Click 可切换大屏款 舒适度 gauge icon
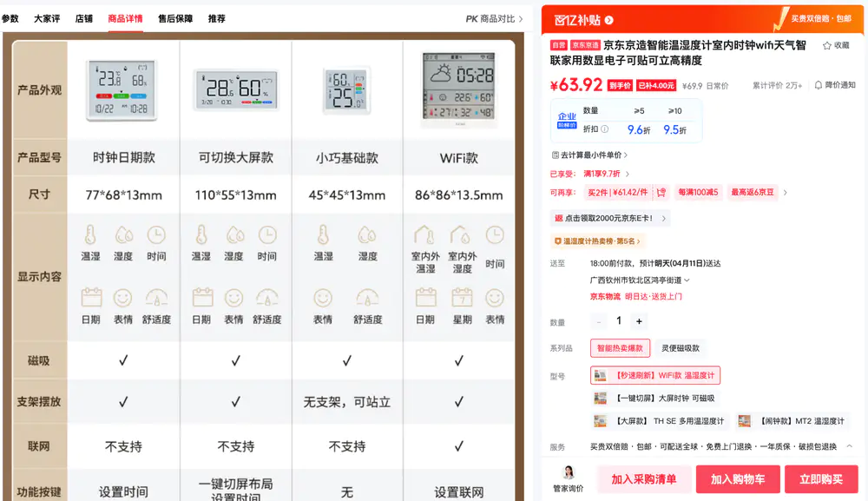Viewport: 868px width, 501px height. [267, 298]
